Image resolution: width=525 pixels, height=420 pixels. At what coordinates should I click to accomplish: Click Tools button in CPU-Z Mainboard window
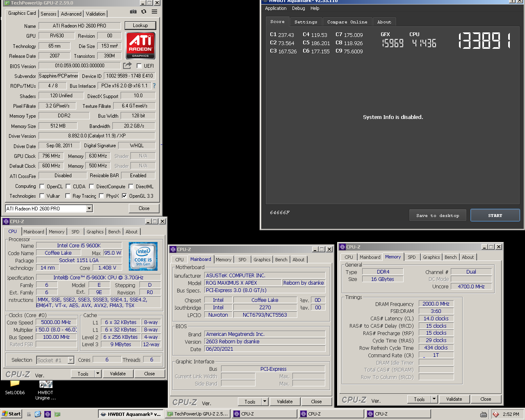[250, 402]
